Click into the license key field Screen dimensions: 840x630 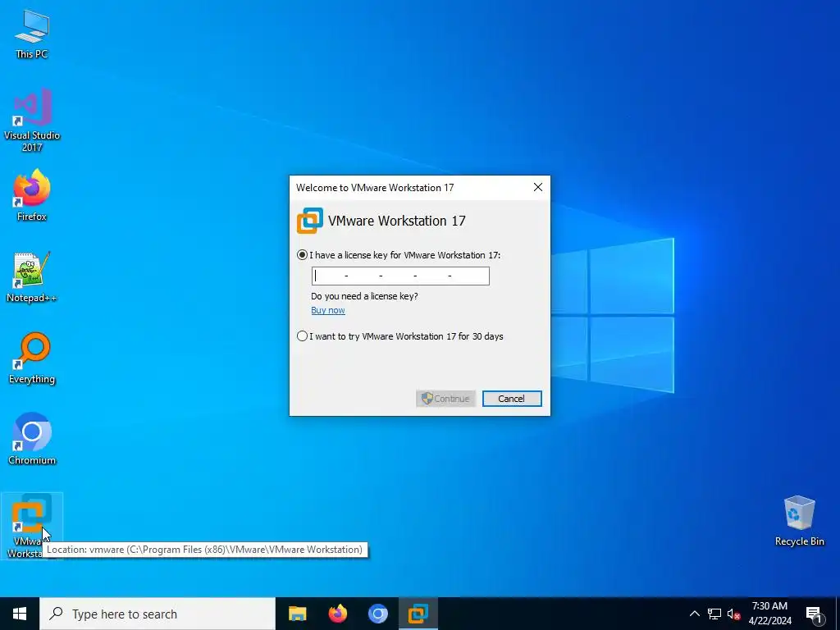[x=400, y=276]
